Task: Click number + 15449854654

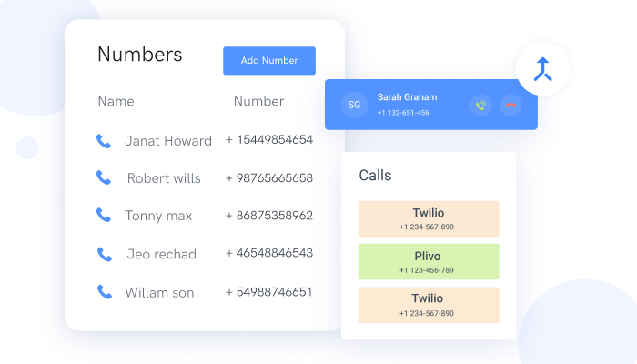Action: [x=269, y=140]
